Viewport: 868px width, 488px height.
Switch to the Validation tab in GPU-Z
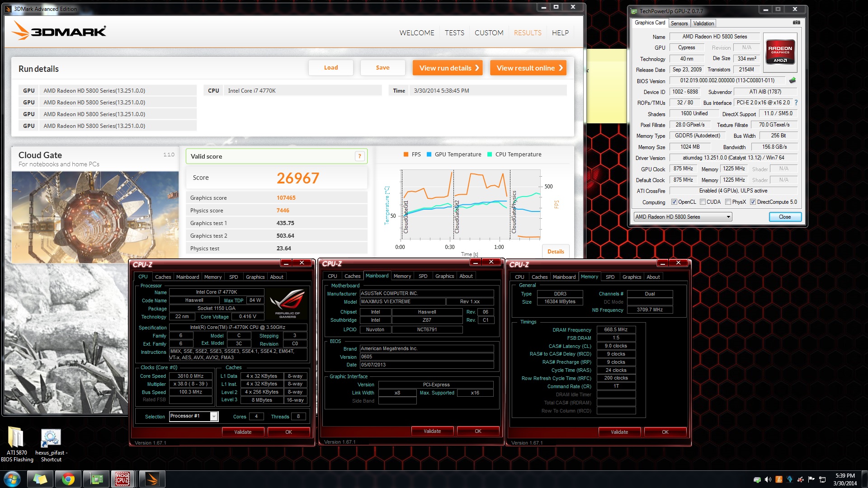point(703,23)
